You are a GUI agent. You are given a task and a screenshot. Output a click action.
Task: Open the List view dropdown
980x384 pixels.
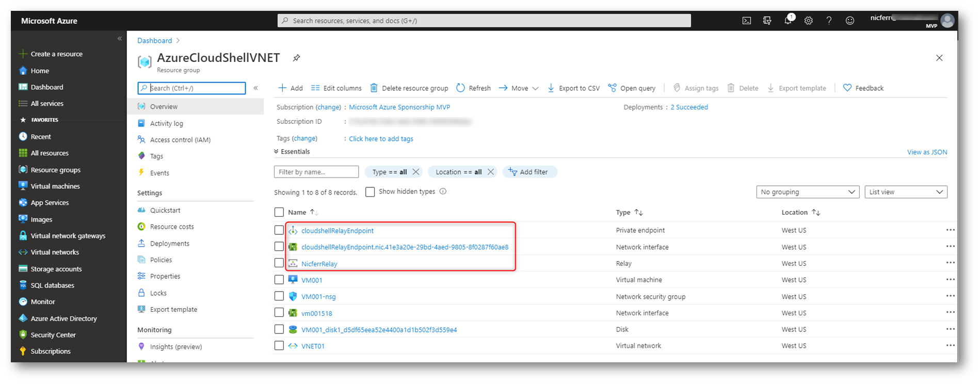(906, 192)
